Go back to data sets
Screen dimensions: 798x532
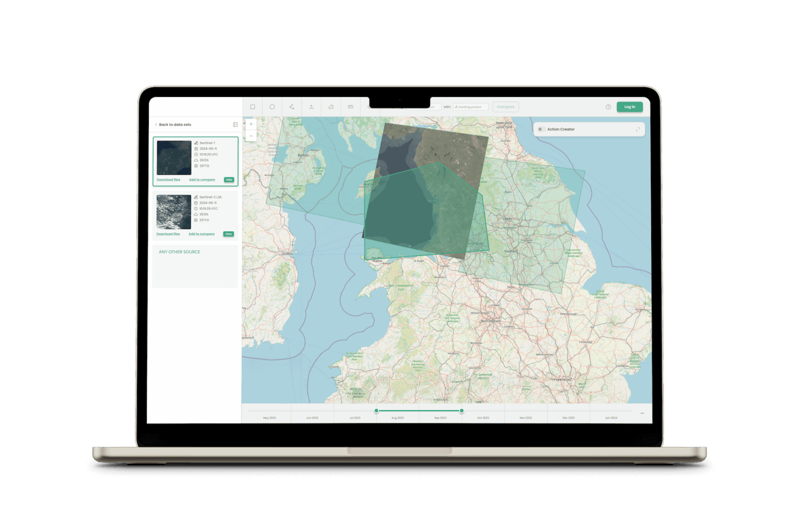point(173,125)
